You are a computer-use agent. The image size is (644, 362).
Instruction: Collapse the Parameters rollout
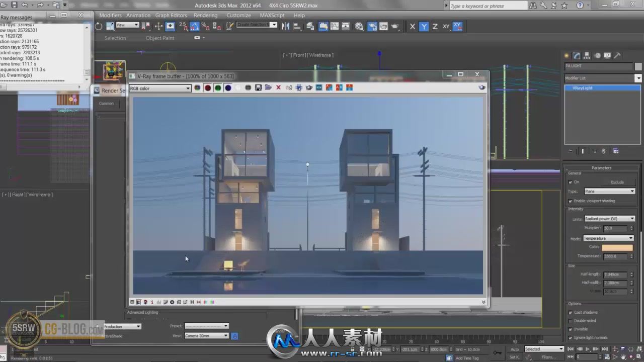[601, 168]
